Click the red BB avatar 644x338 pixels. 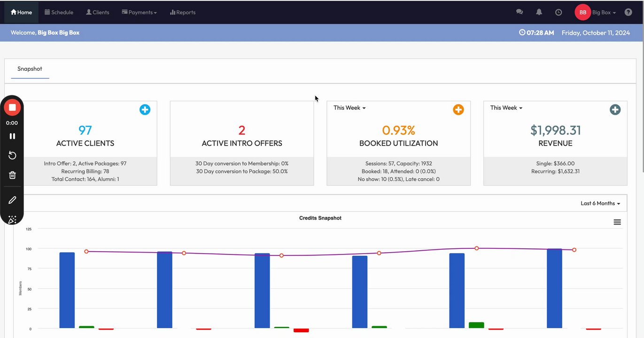[x=582, y=12]
